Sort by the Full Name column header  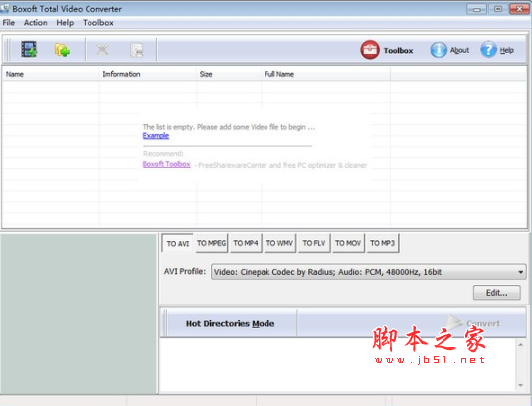[326, 74]
